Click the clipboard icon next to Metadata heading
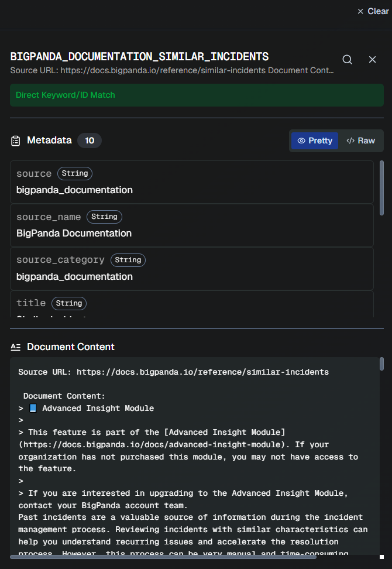392x569 pixels. 16,140
